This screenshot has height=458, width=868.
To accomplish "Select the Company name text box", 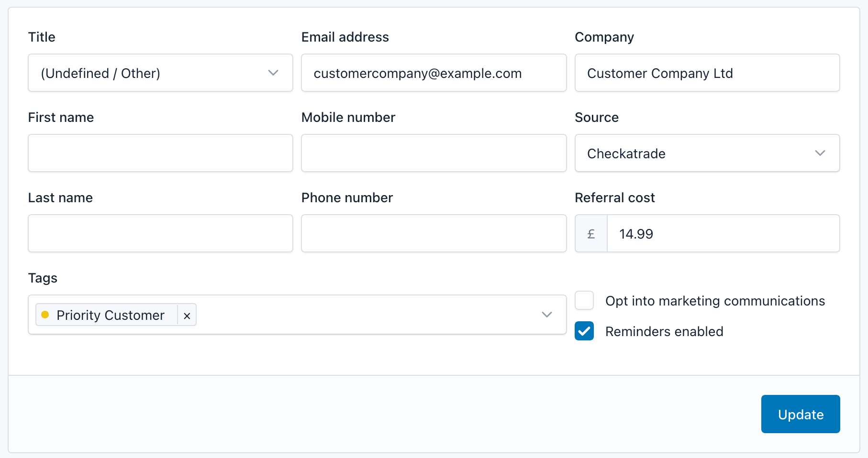I will 707,73.
